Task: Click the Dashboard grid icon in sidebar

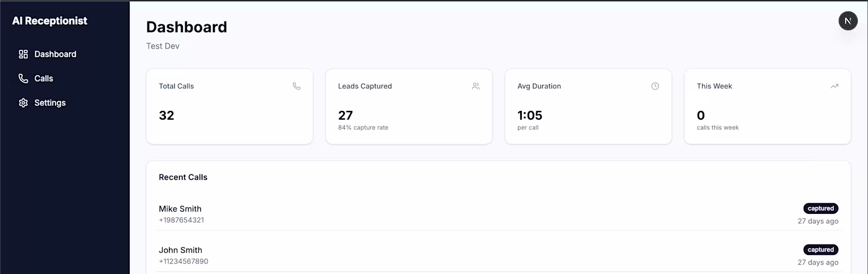Action: tap(23, 54)
